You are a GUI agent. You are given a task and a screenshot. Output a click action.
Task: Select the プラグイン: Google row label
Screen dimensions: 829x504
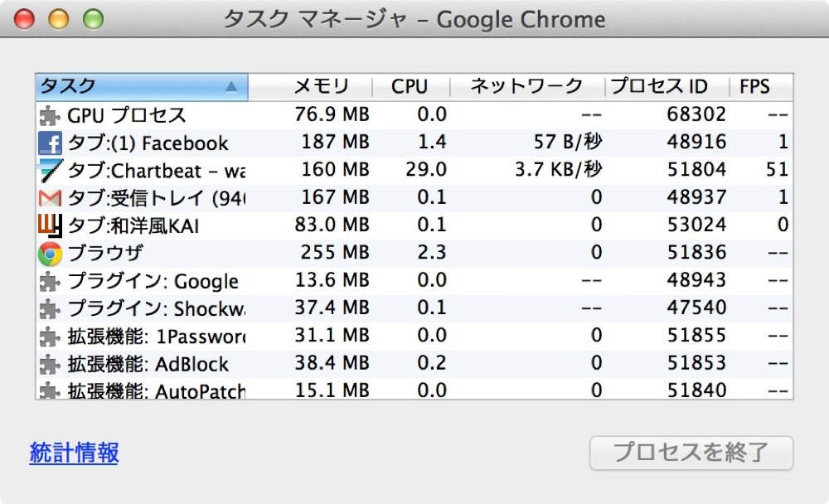click(x=153, y=281)
